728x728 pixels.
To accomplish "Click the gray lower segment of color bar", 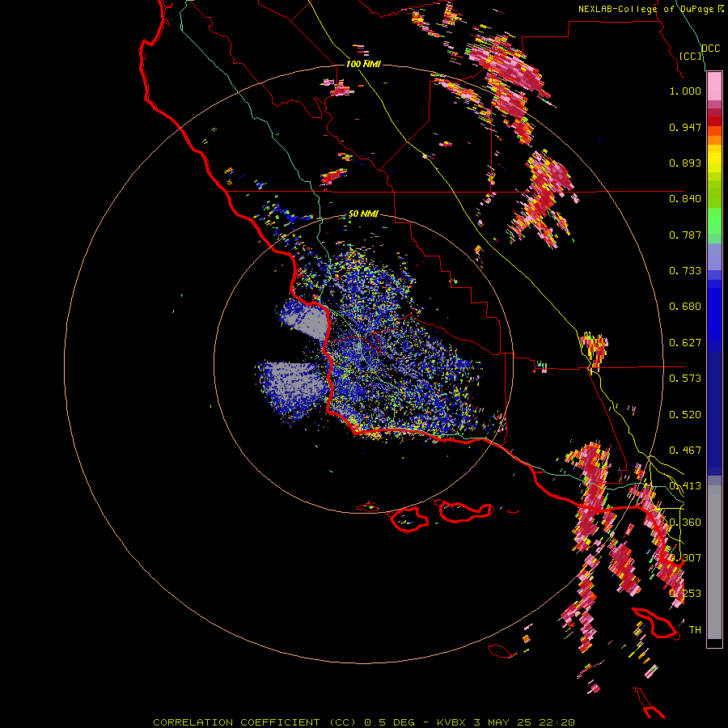I will click(x=714, y=562).
